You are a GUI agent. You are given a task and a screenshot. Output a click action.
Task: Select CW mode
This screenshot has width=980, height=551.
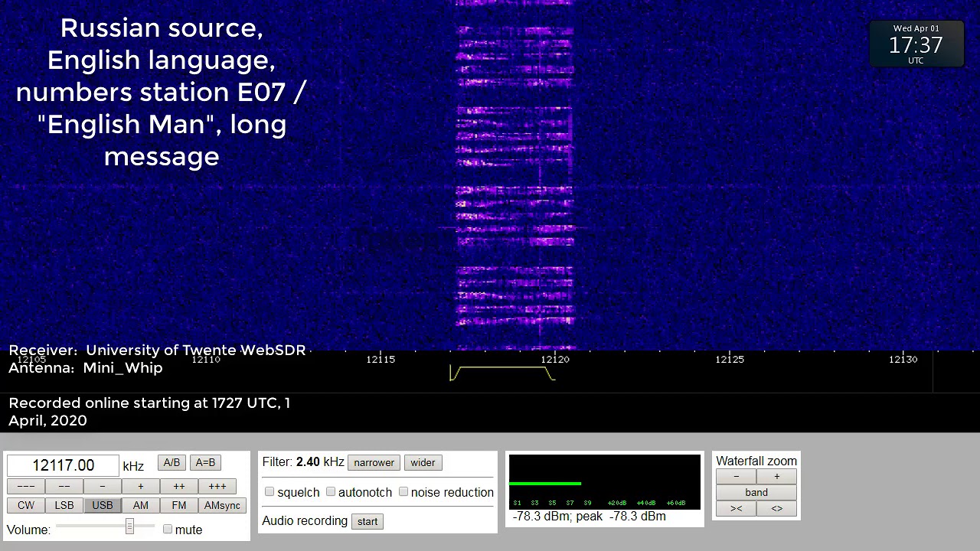tap(26, 505)
